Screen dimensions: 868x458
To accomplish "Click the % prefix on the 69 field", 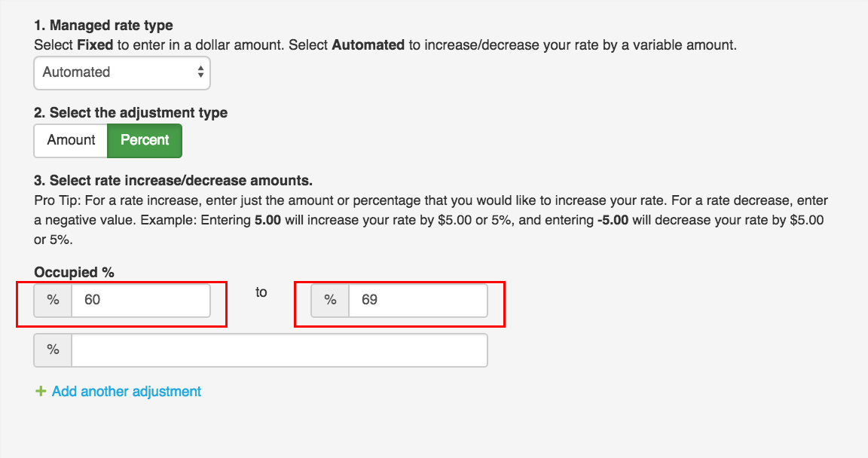I will (330, 300).
